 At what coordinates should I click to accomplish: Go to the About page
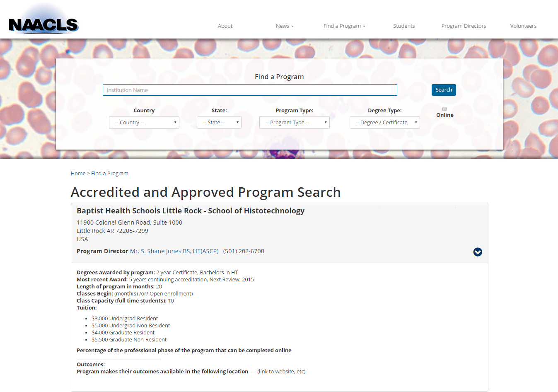click(225, 26)
